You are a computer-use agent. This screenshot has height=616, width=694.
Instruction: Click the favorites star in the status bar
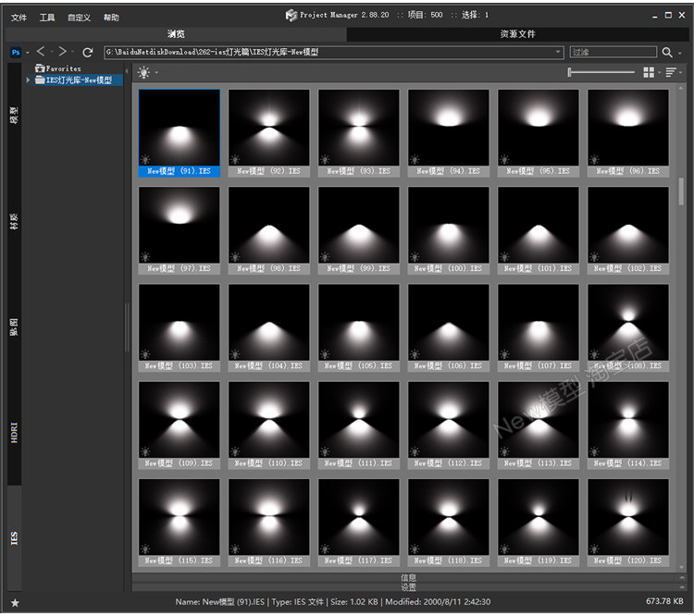click(15, 602)
